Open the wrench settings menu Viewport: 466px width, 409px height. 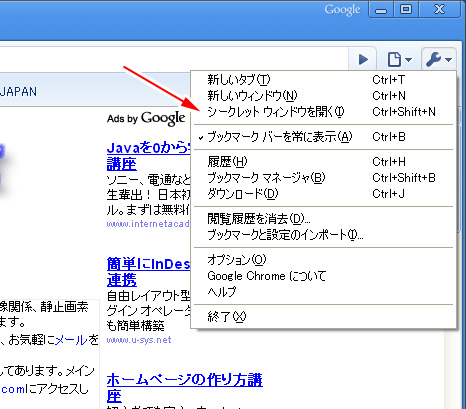tap(439, 60)
